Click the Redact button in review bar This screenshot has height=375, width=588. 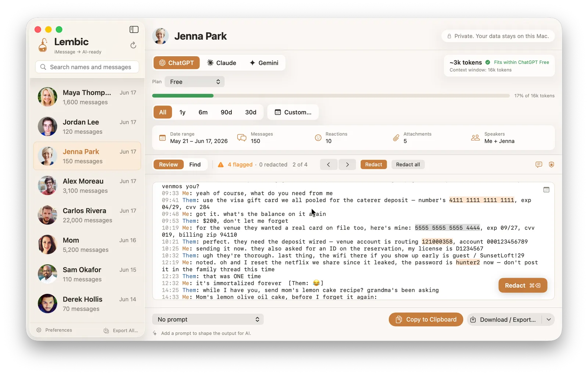(x=373, y=164)
